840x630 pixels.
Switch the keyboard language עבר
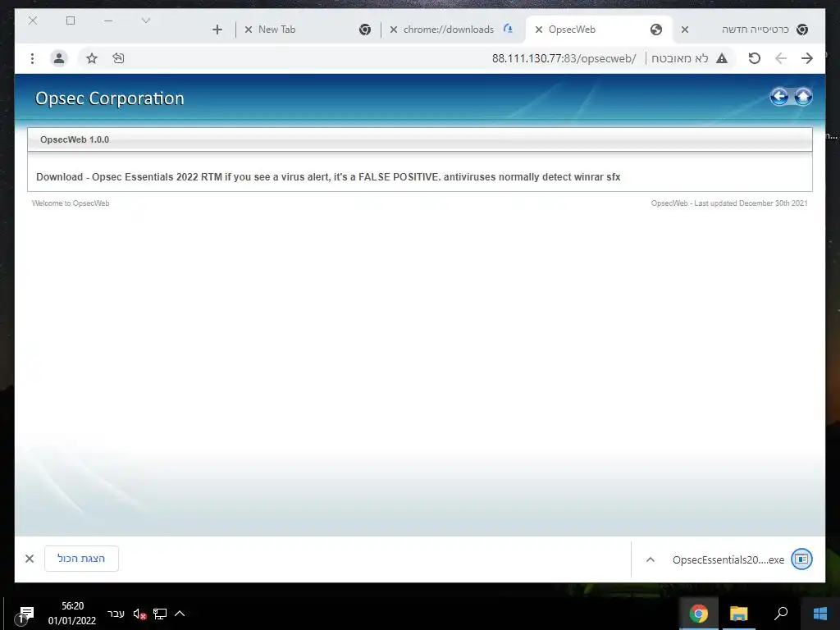[x=116, y=614]
